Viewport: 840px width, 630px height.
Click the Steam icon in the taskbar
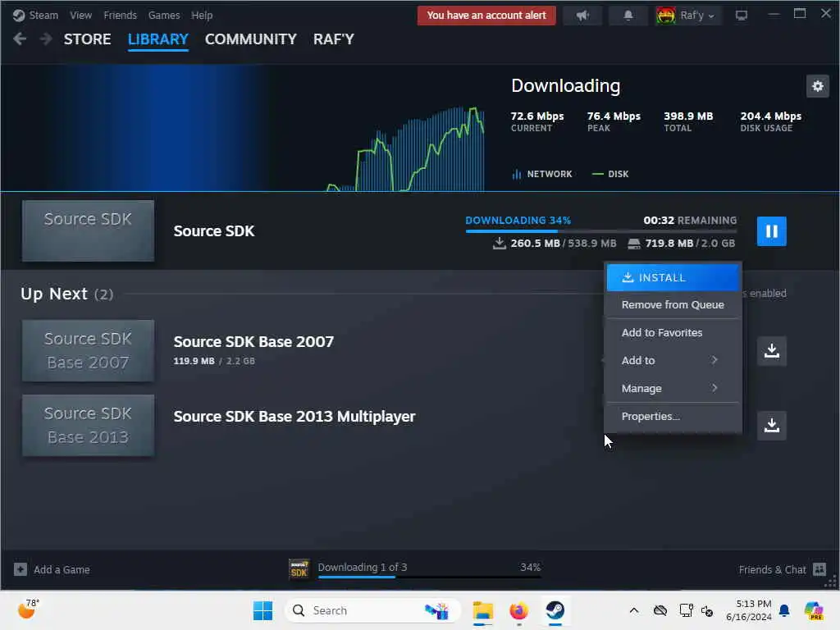click(555, 610)
